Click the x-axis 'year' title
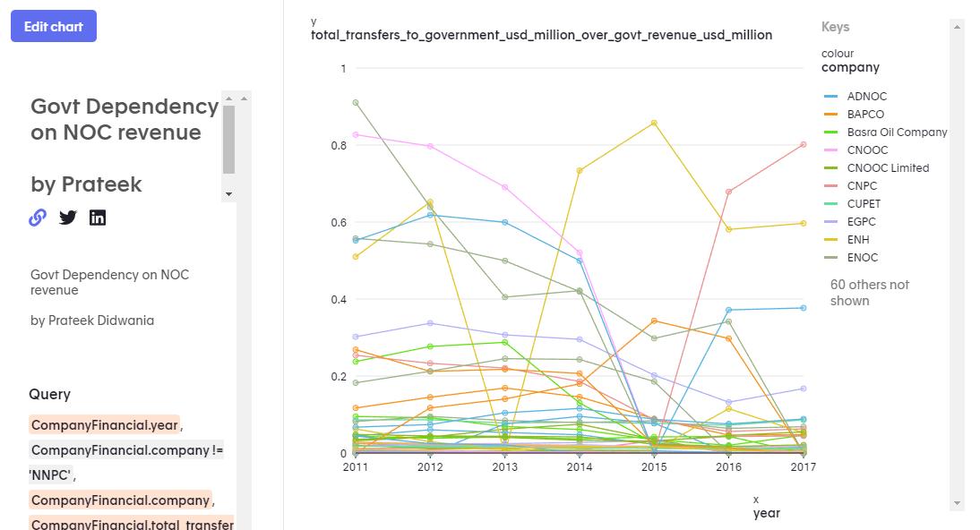980x530 pixels. tap(766, 513)
